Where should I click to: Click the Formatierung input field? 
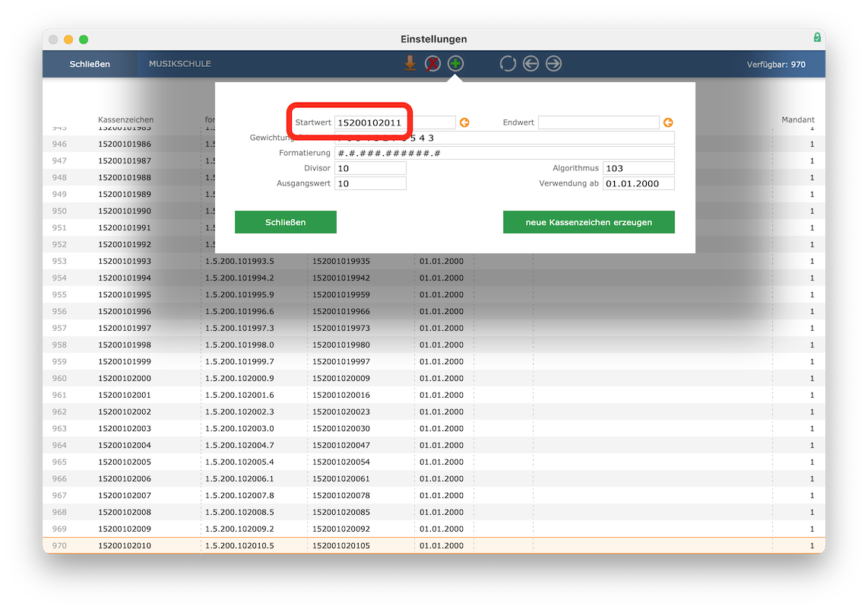point(505,153)
